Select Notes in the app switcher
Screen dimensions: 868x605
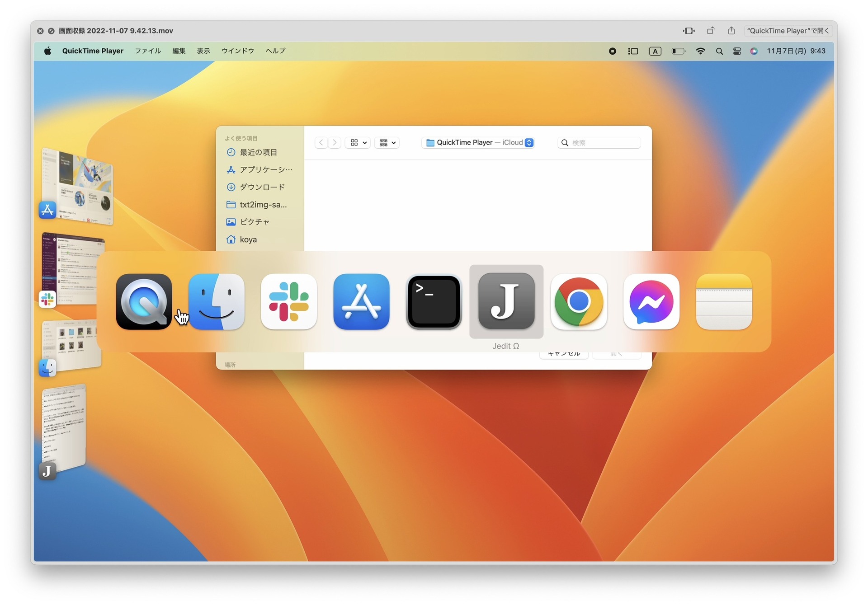[x=723, y=302]
